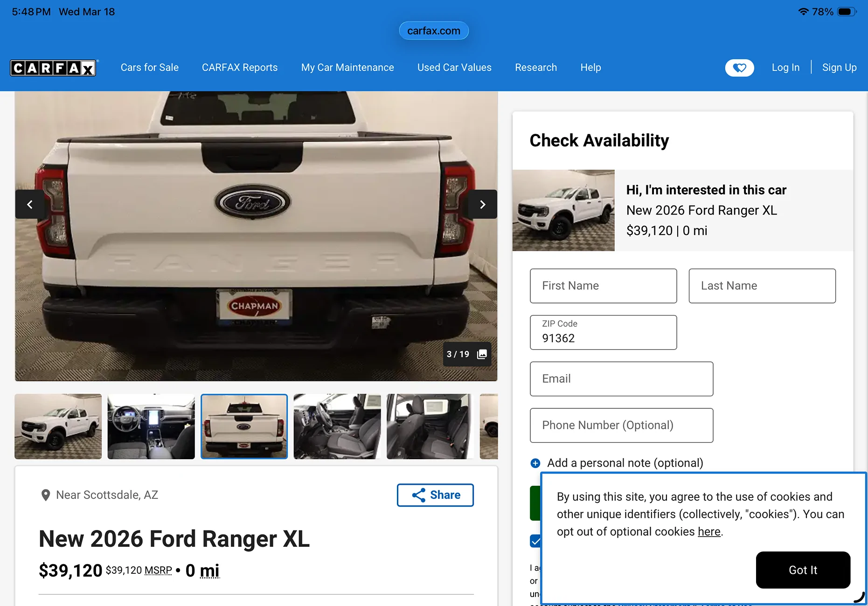Toggle the checked consent checkbox
Screen dimensions: 868x606
(x=535, y=541)
